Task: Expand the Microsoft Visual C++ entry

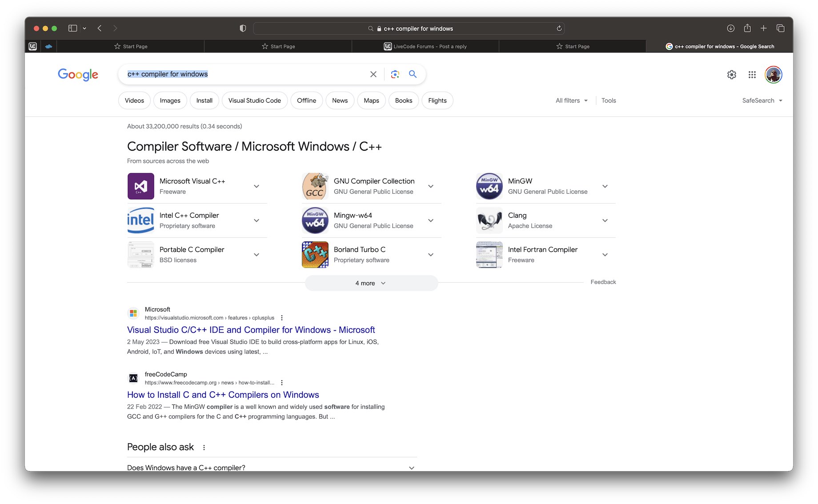Action: pos(257,186)
